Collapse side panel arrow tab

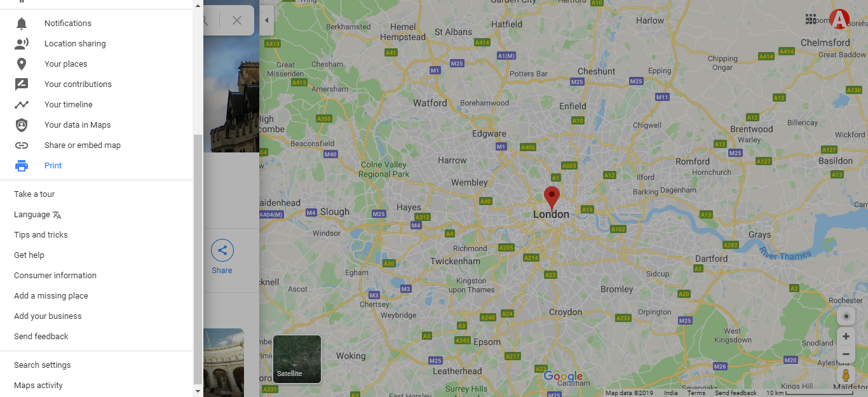point(267,20)
